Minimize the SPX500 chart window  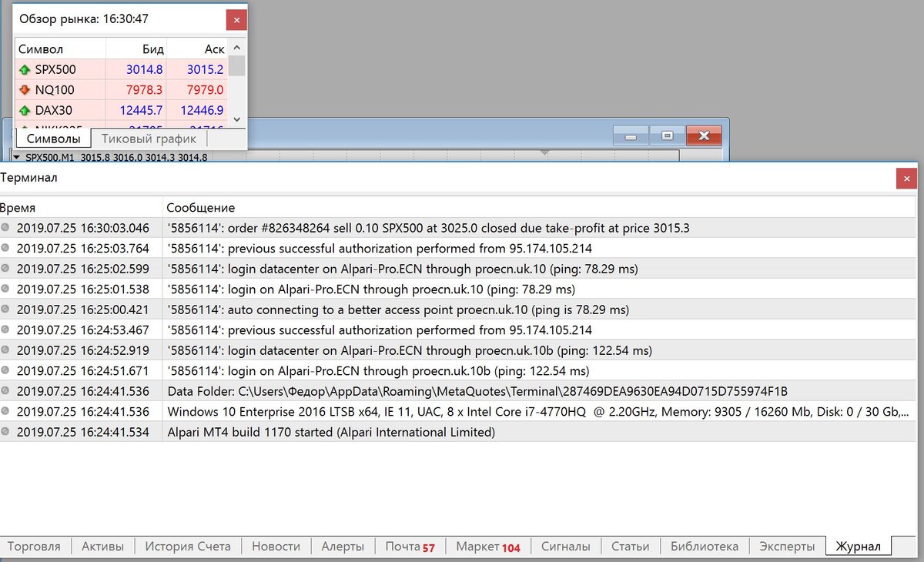[x=631, y=136]
